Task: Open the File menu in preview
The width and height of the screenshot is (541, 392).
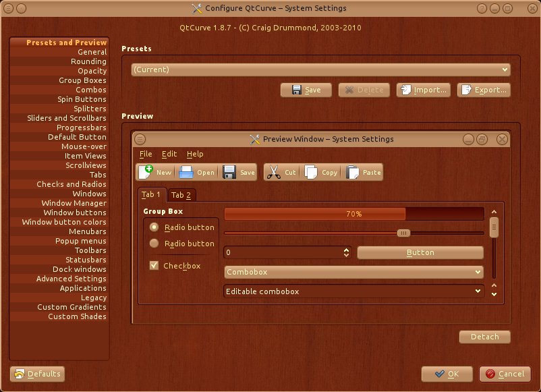Action: point(146,154)
